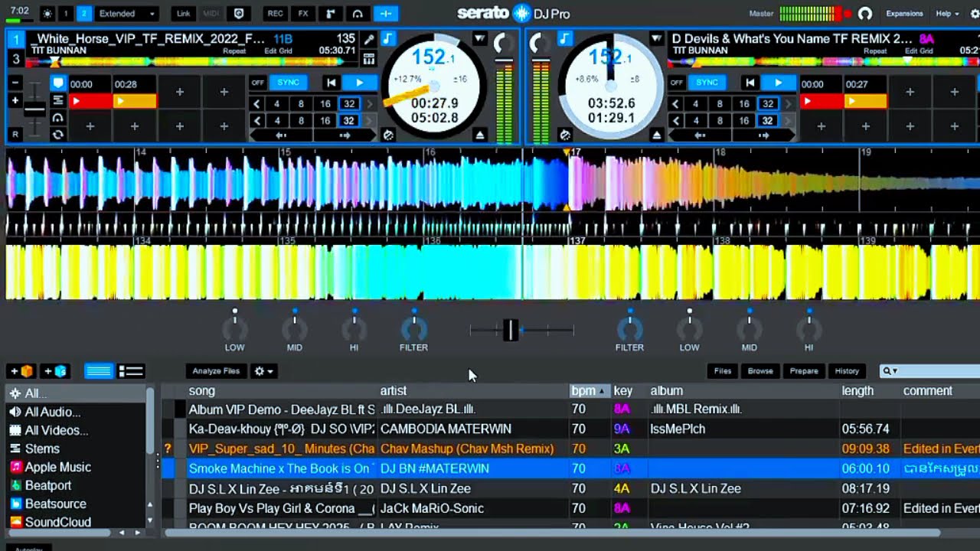
Task: Click Edit Grid on deck 1
Action: coord(277,51)
